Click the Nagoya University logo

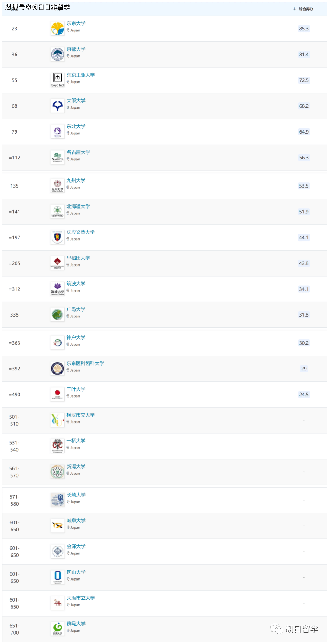point(57,157)
